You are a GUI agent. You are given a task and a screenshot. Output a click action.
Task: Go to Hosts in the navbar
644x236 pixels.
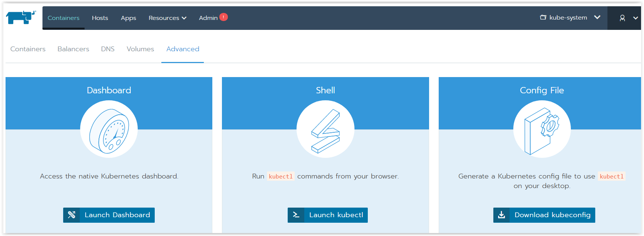coord(100,18)
